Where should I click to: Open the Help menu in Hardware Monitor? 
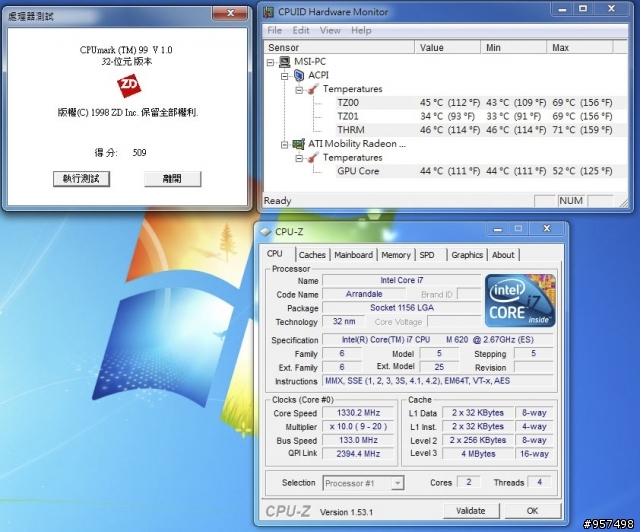coord(361,31)
